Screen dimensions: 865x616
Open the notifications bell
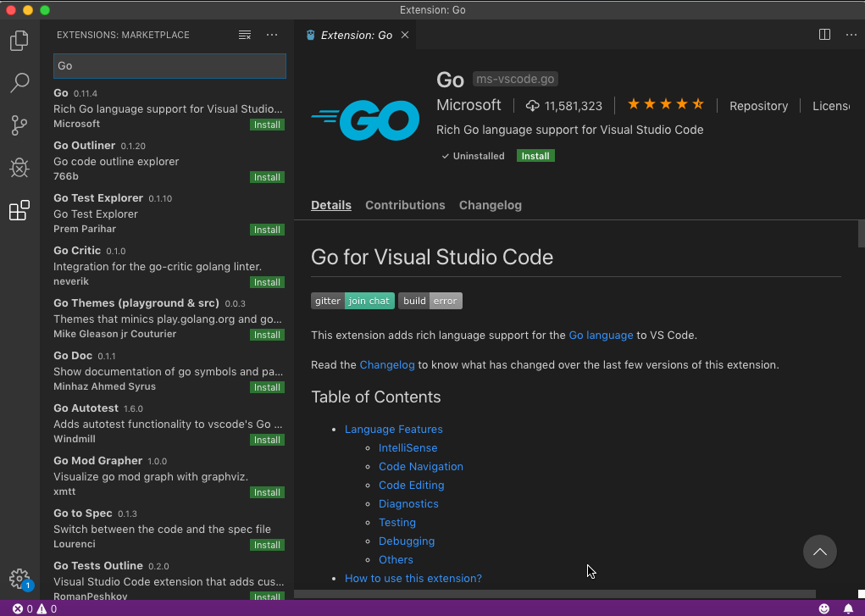click(848, 609)
